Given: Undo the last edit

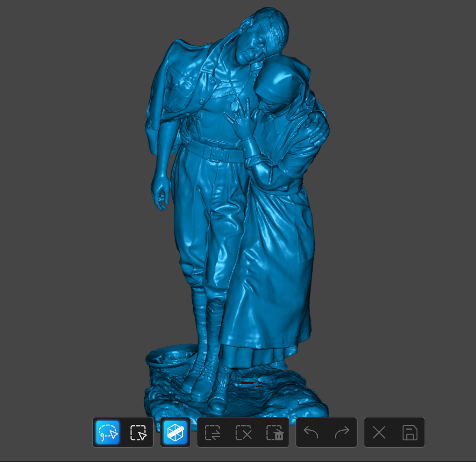Looking at the screenshot, I should pyautogui.click(x=311, y=432).
